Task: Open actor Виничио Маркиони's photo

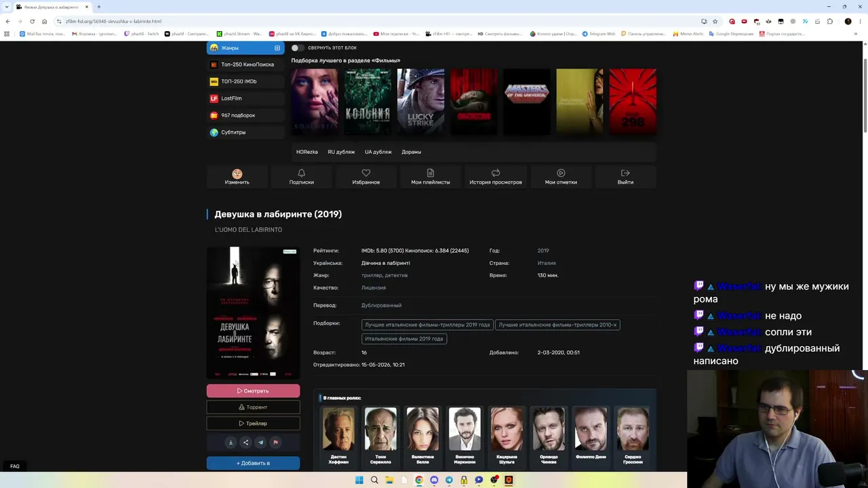Action: coord(465,429)
